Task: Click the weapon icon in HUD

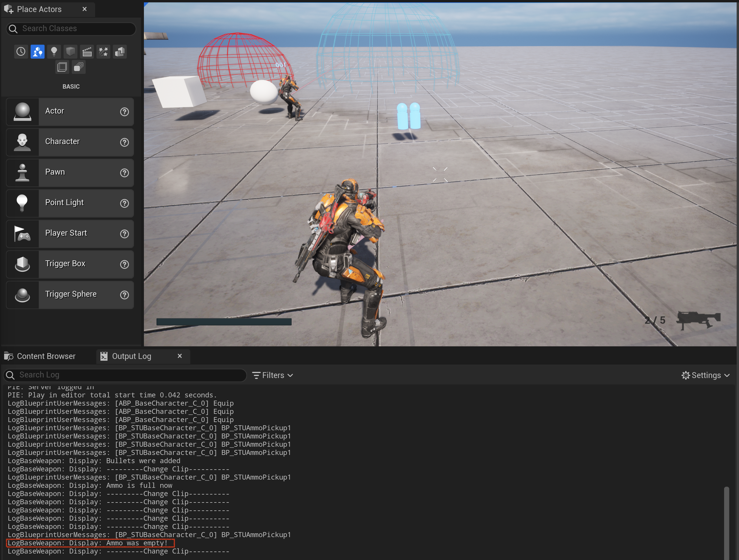Action: point(698,321)
